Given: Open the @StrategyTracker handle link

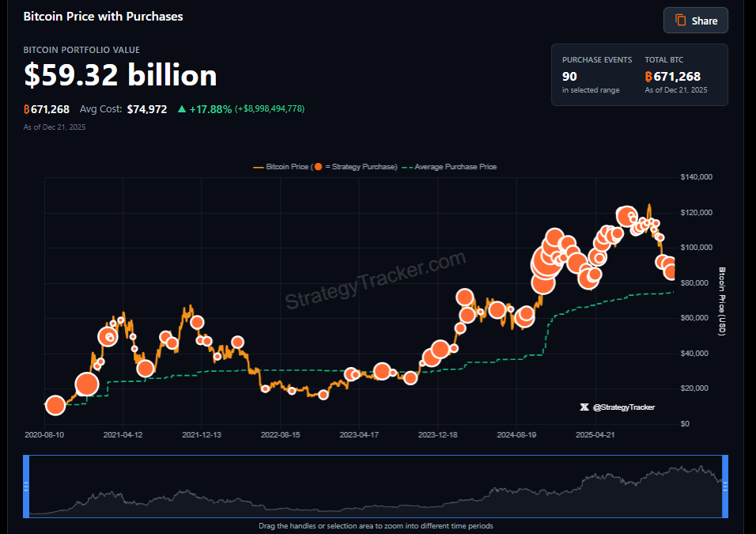Looking at the screenshot, I should tap(624, 407).
